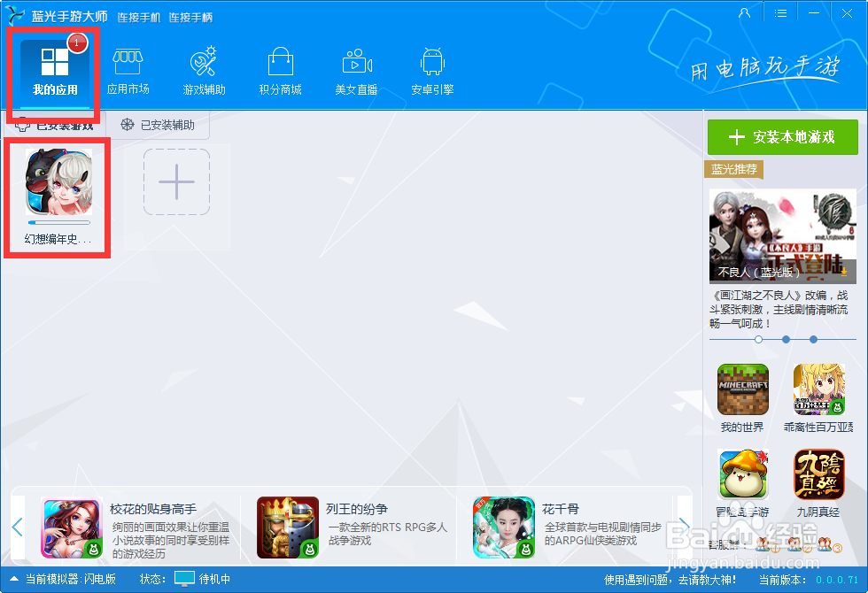
Task: Open the 我的应用 tab
Action: point(55,73)
